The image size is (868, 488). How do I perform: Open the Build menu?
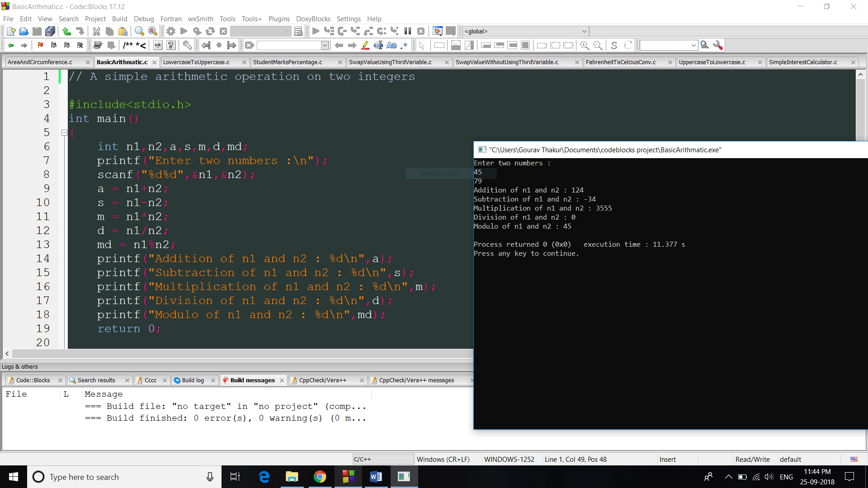coord(119,19)
